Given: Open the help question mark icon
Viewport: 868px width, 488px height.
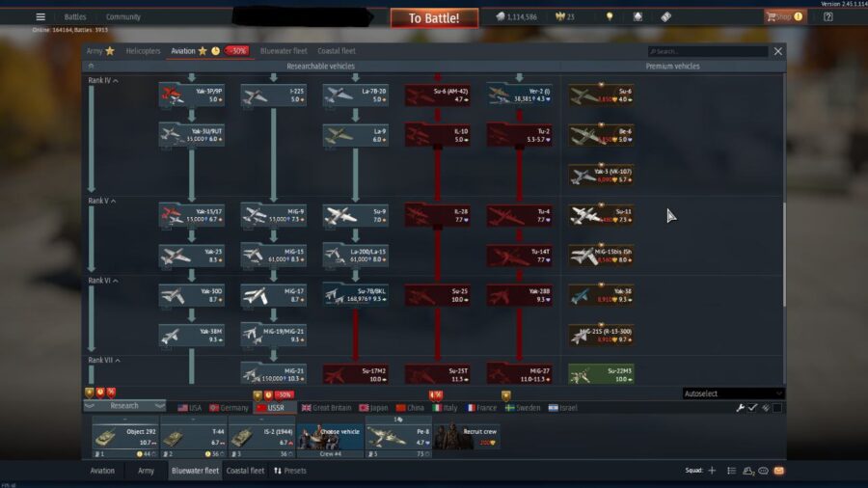Looking at the screenshot, I should [827, 16].
